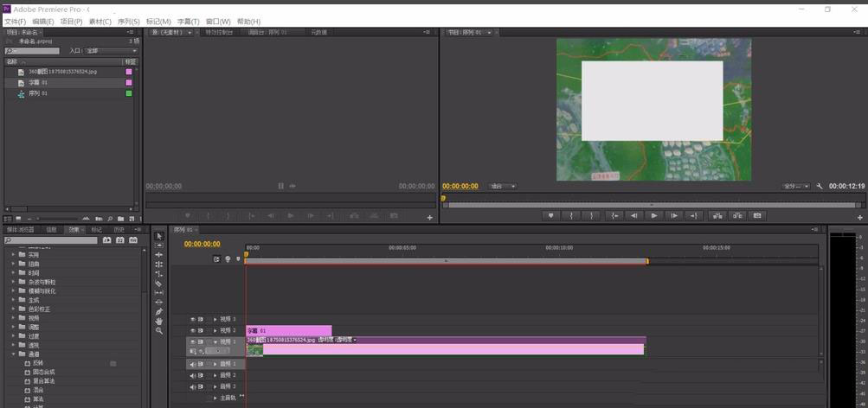Switch to the 历史 tab
This screenshot has width=868, height=408.
point(119,229)
